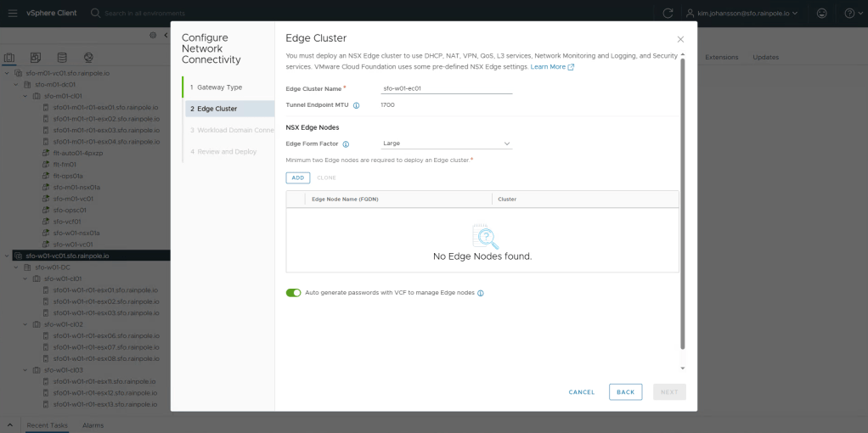The width and height of the screenshot is (868, 433).
Task: Open the Edge Form Factor dropdown
Action: point(447,143)
